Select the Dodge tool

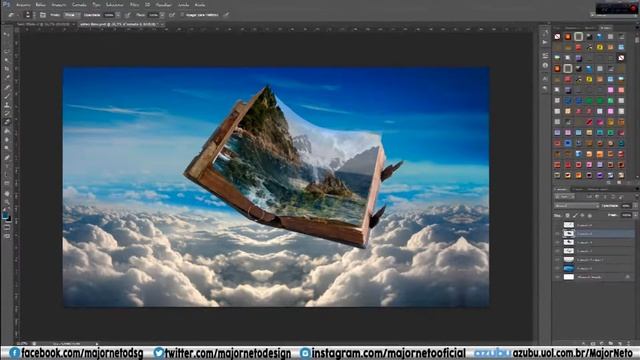pyautogui.click(x=7, y=148)
